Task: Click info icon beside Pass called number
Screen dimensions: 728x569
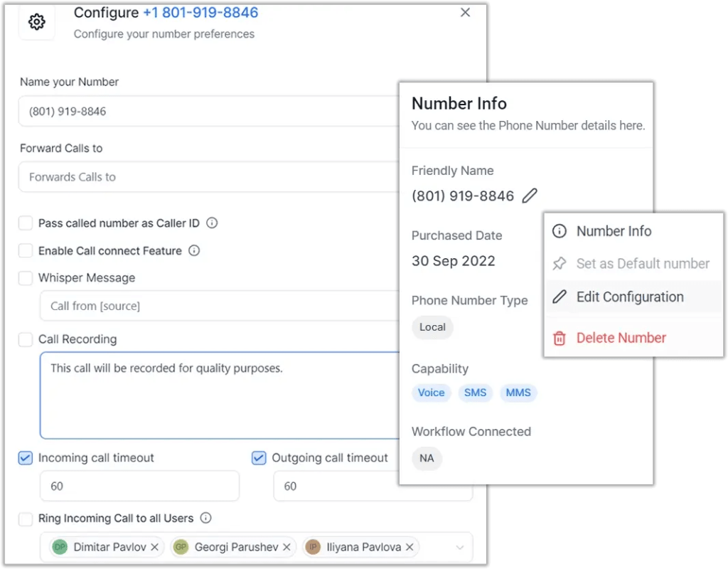Action: 212,223
